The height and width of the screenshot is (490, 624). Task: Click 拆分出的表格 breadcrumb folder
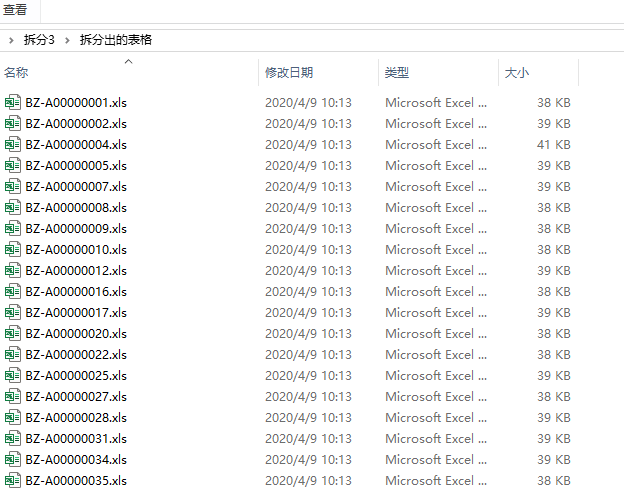tap(116, 40)
